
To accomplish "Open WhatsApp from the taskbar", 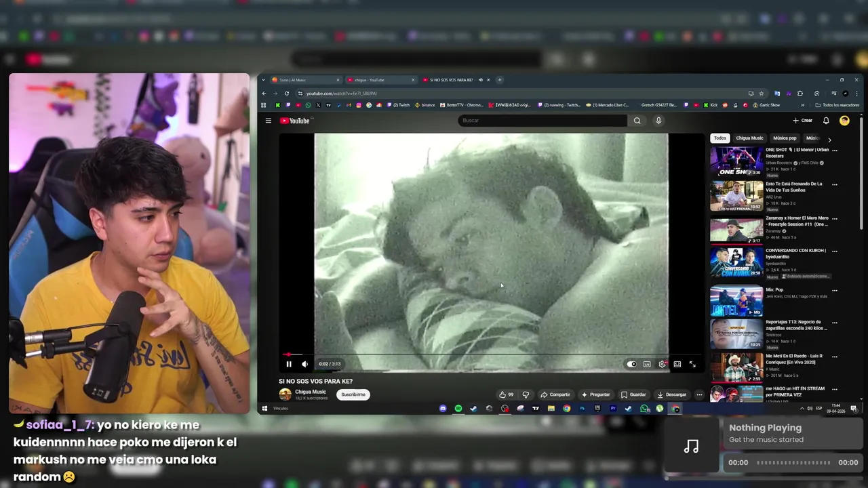I will pyautogui.click(x=644, y=409).
